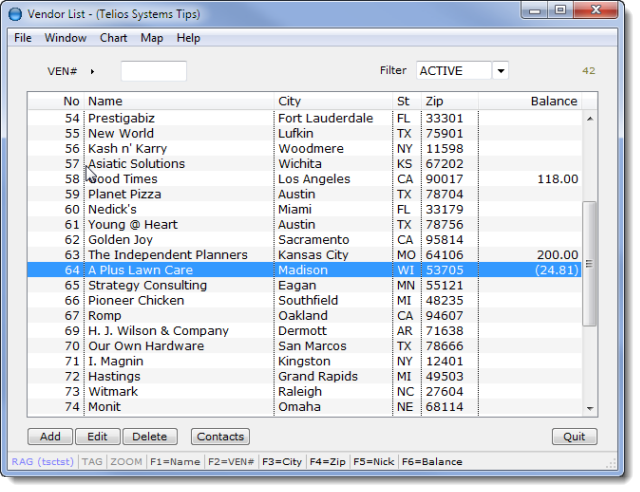The image size is (640, 492).
Task: Click the Delete button
Action: pyautogui.click(x=150, y=437)
